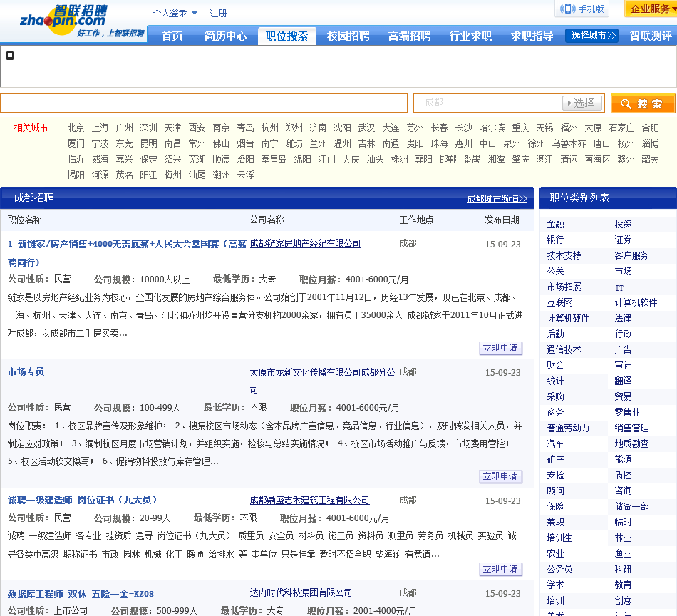Select the 地质勘查 job category
This screenshot has height=616, width=677.
click(631, 443)
